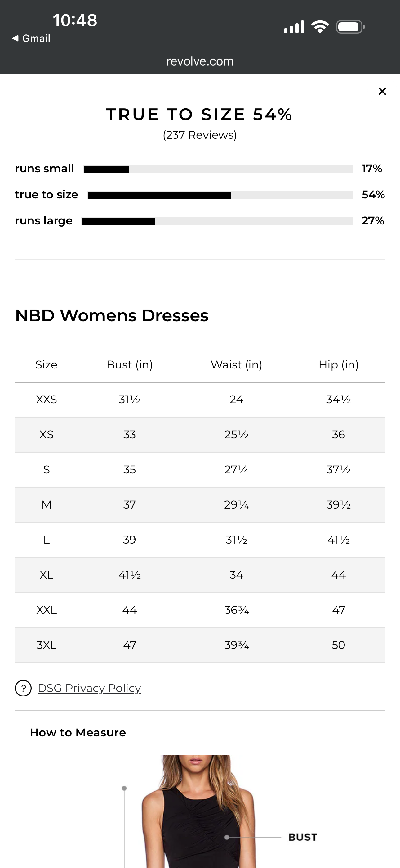Select the 3XL size row

point(200,645)
